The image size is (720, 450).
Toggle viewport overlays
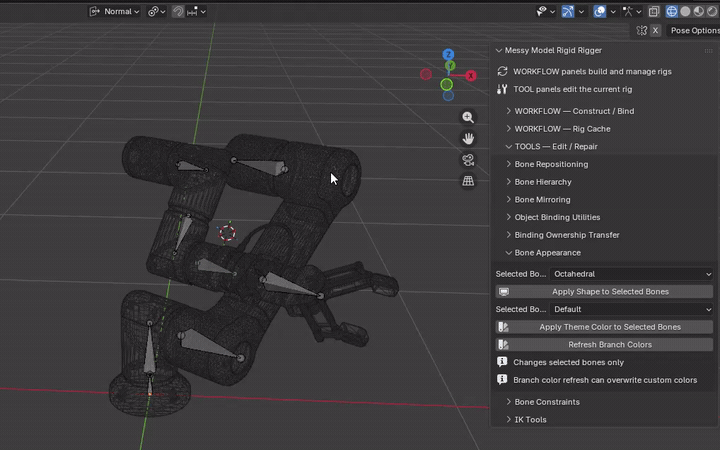tap(599, 11)
